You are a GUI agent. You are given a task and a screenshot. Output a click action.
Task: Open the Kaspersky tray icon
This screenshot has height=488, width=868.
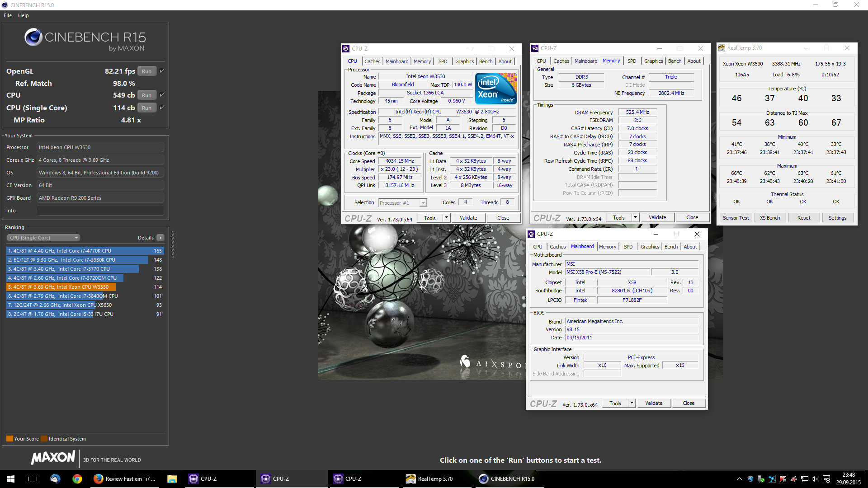pyautogui.click(x=783, y=479)
